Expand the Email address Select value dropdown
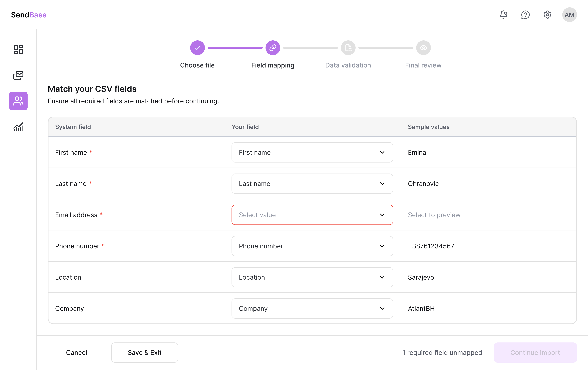Viewport: 588px width, 370px height. tap(312, 215)
